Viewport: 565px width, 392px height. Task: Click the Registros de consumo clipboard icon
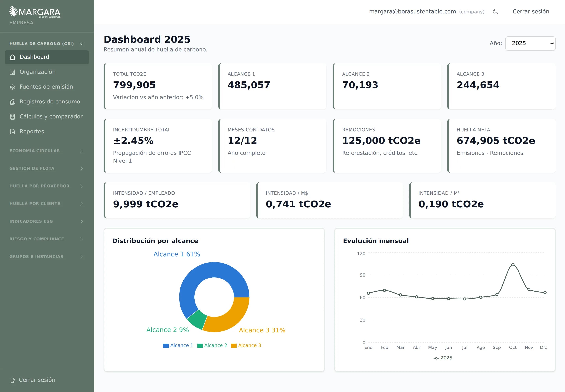tap(13, 102)
